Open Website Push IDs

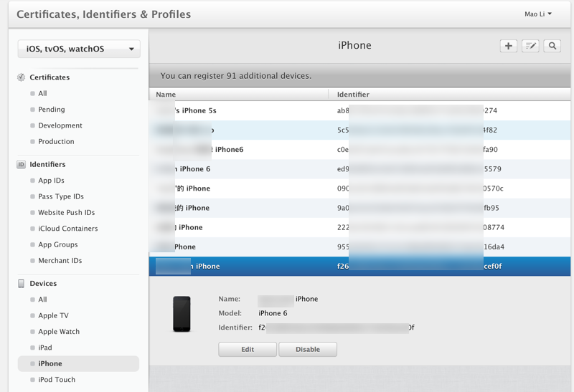(66, 212)
